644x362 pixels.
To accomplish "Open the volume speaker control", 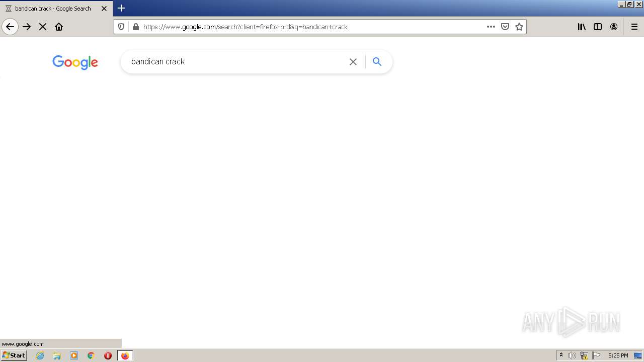I will pyautogui.click(x=572, y=355).
